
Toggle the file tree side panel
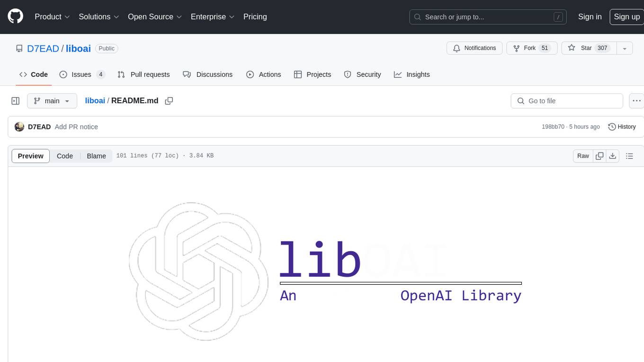click(16, 101)
